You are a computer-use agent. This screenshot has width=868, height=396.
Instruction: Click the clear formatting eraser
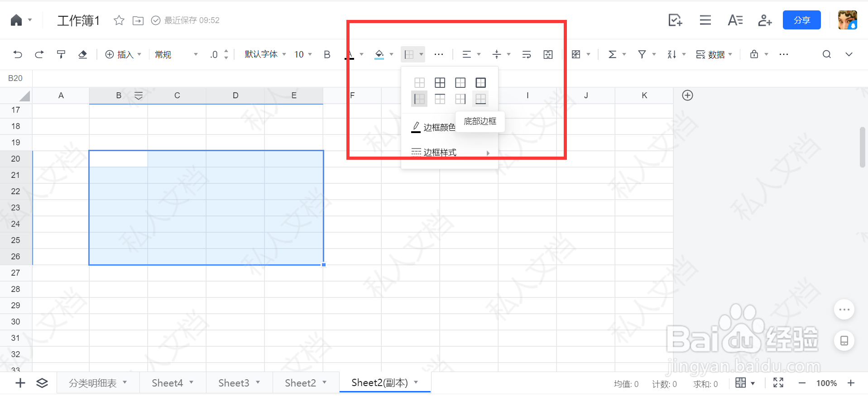pos(82,54)
